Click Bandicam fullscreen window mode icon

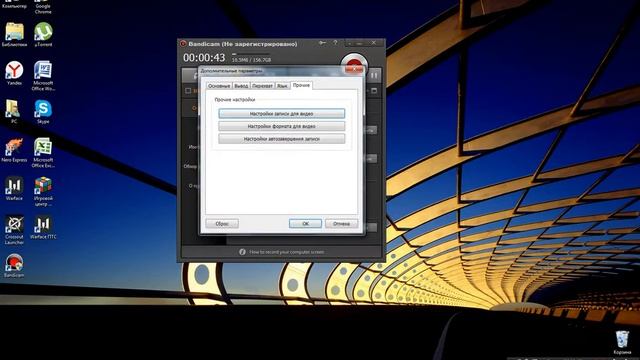tap(374, 90)
